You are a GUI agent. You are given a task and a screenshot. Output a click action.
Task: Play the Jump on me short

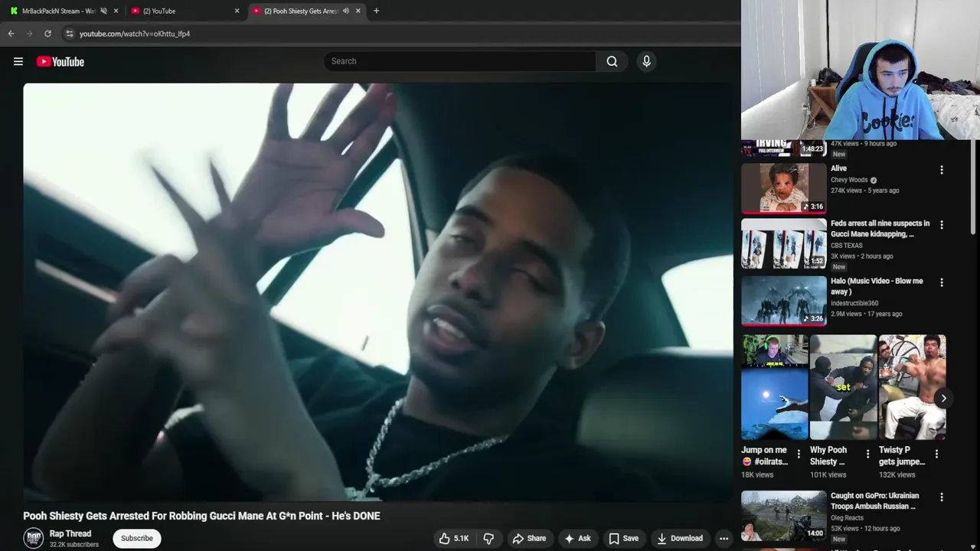click(774, 387)
